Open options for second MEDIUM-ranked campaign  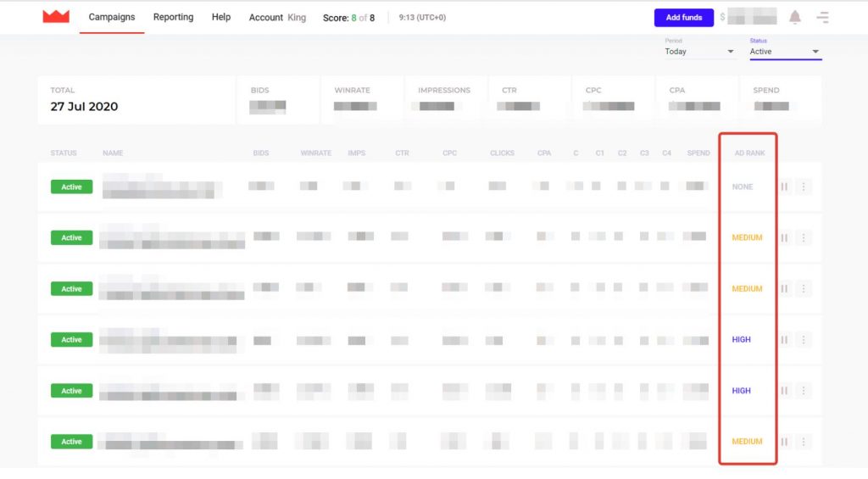tap(804, 288)
